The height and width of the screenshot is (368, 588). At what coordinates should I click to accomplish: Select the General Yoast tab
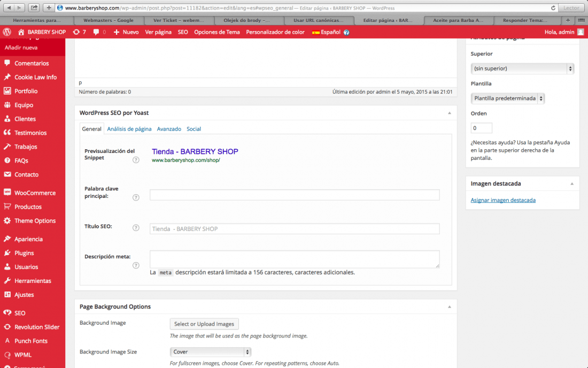(91, 129)
